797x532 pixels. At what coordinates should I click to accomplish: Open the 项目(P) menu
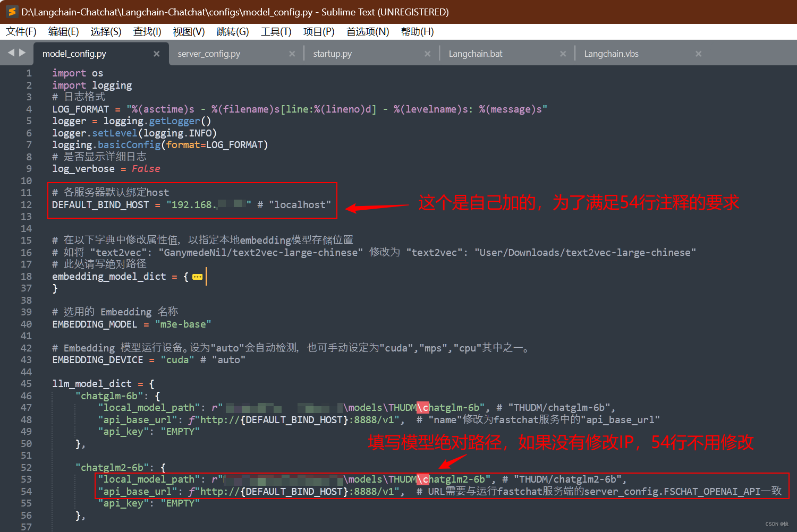point(319,32)
